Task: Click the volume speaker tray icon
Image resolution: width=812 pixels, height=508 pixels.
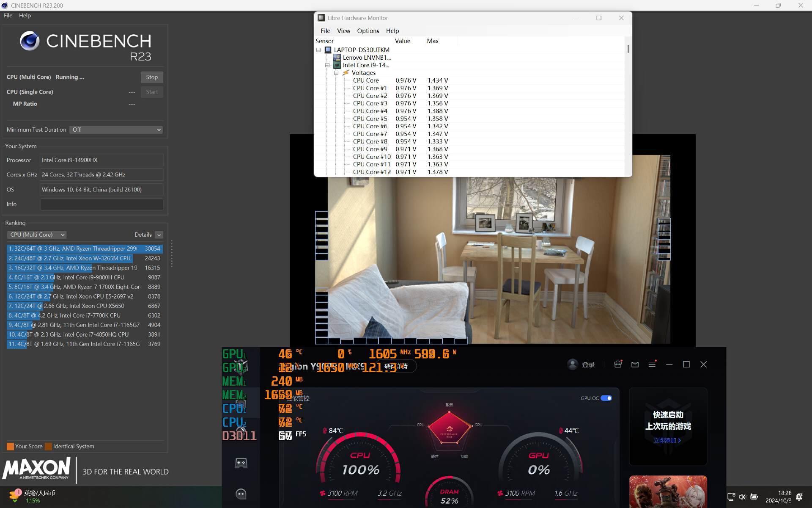Action: [742, 497]
